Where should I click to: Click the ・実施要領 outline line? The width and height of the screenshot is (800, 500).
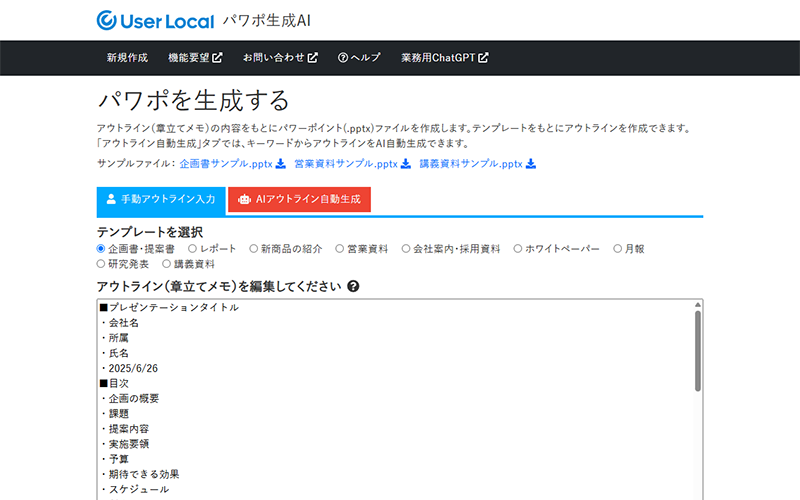tap(125, 444)
